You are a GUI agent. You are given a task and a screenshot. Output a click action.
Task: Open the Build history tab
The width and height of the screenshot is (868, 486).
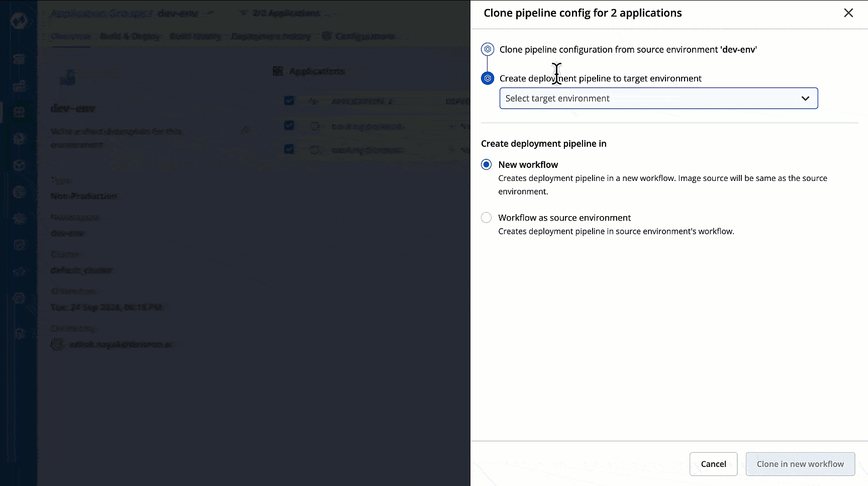coord(195,36)
